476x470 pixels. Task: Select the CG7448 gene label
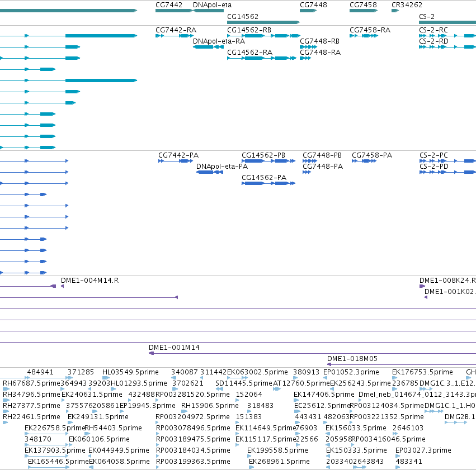tap(313, 5)
